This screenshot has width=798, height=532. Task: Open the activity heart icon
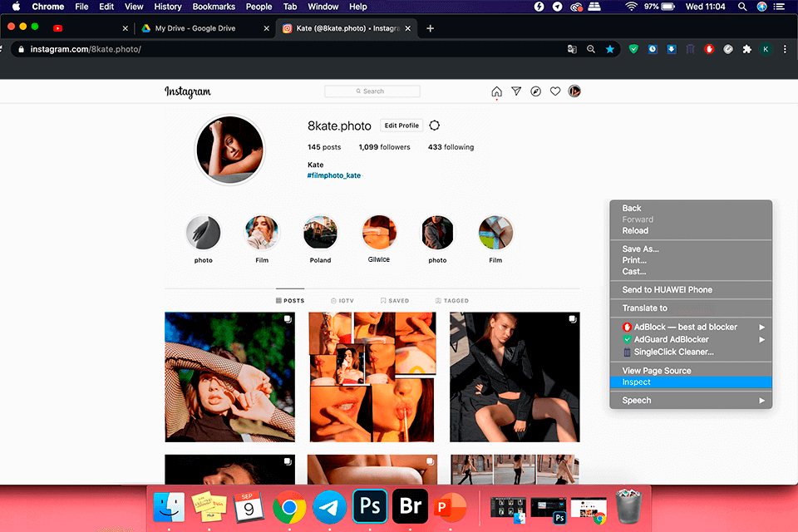[554, 91]
